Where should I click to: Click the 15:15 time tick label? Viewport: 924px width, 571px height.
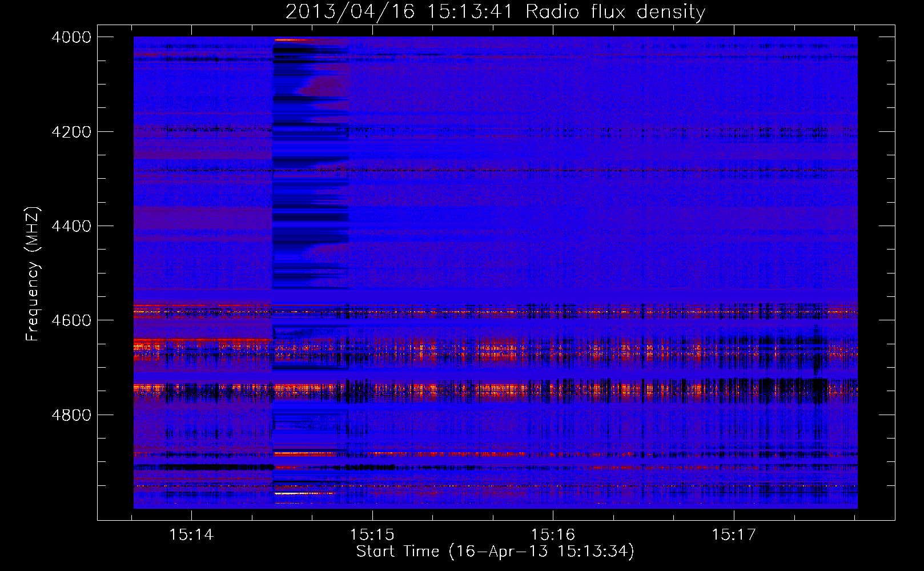372,535
